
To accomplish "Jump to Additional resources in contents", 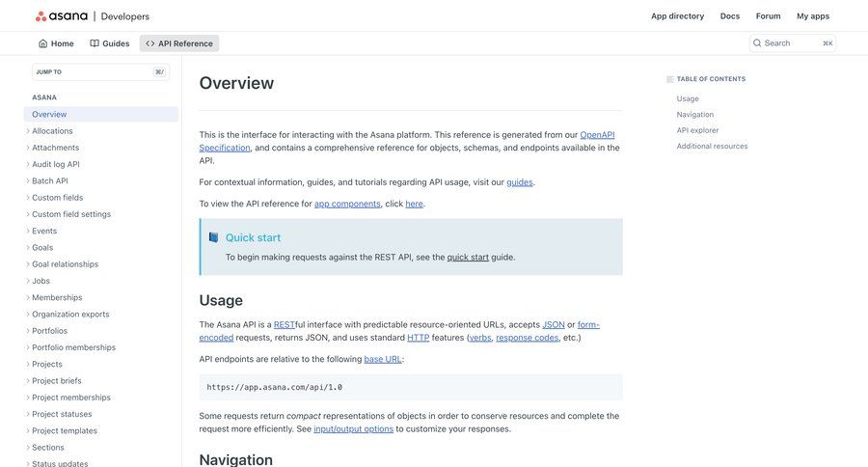I will [x=712, y=147].
